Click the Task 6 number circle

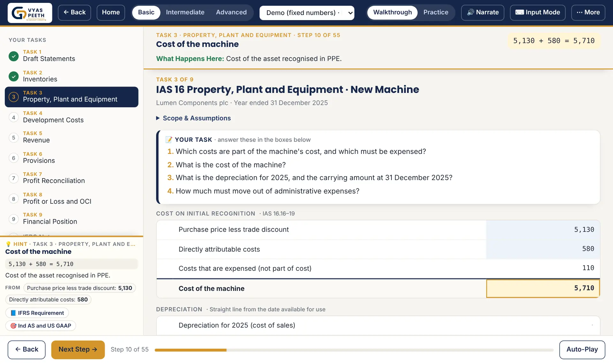coord(13,158)
